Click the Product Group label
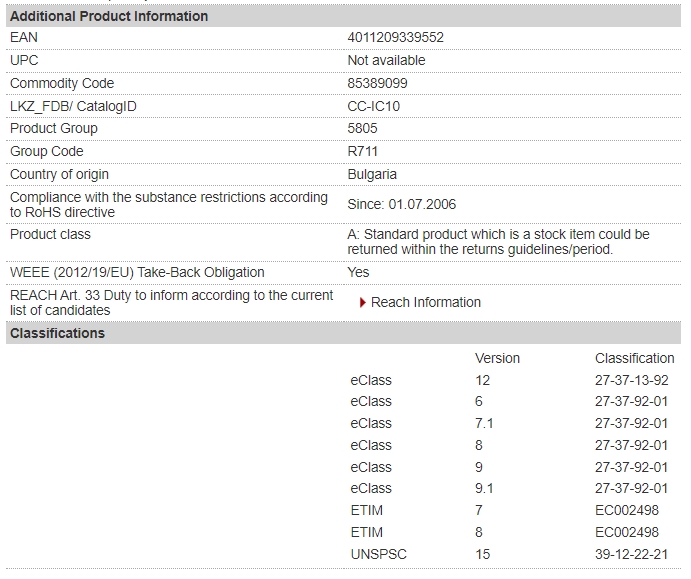Image resolution: width=691 pixels, height=579 pixels. click(54, 128)
